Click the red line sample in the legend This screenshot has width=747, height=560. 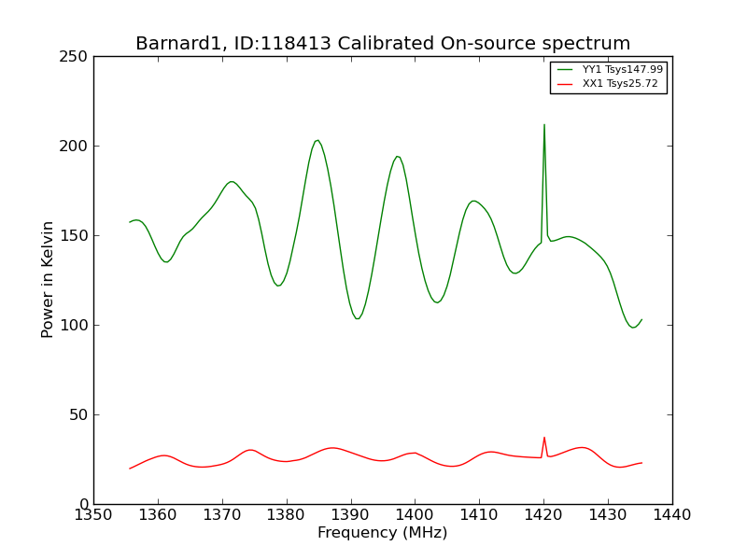[565, 84]
